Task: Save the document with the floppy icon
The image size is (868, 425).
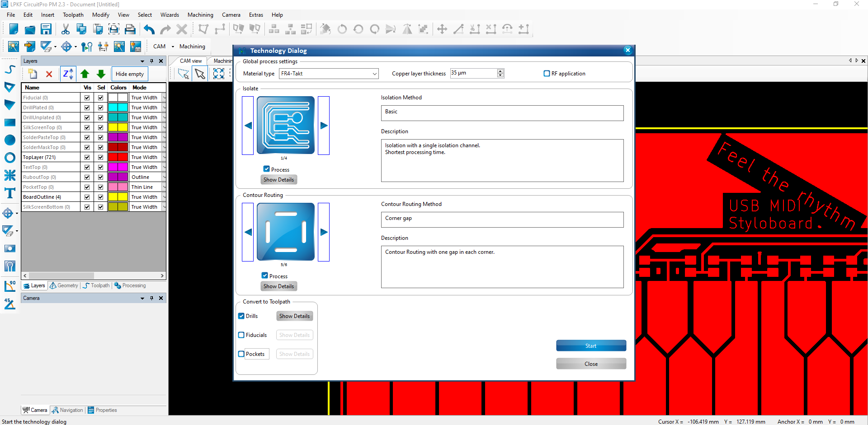Action: pos(46,29)
